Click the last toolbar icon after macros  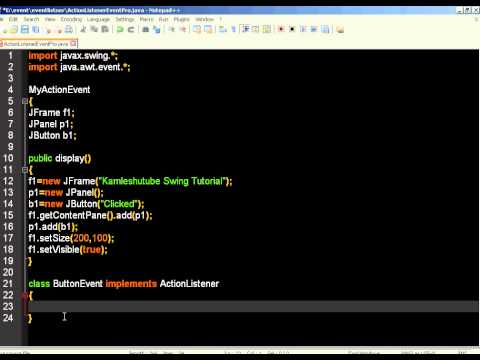click(340, 30)
